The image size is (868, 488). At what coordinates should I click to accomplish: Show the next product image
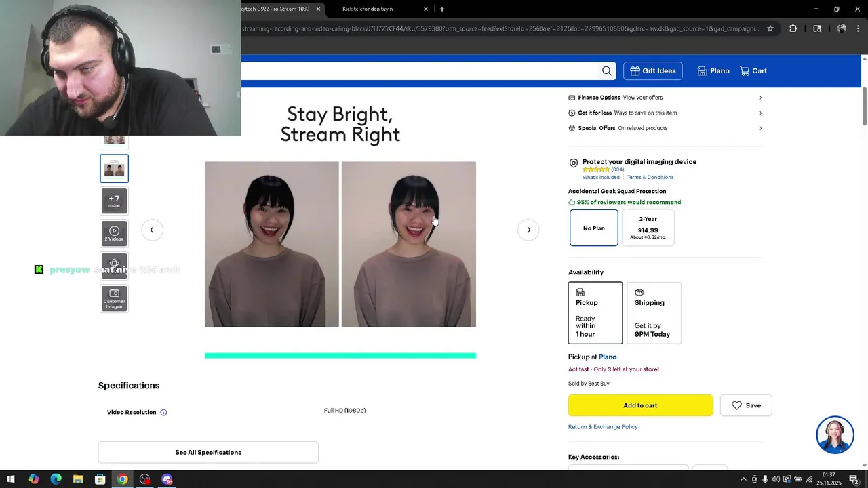pyautogui.click(x=529, y=230)
